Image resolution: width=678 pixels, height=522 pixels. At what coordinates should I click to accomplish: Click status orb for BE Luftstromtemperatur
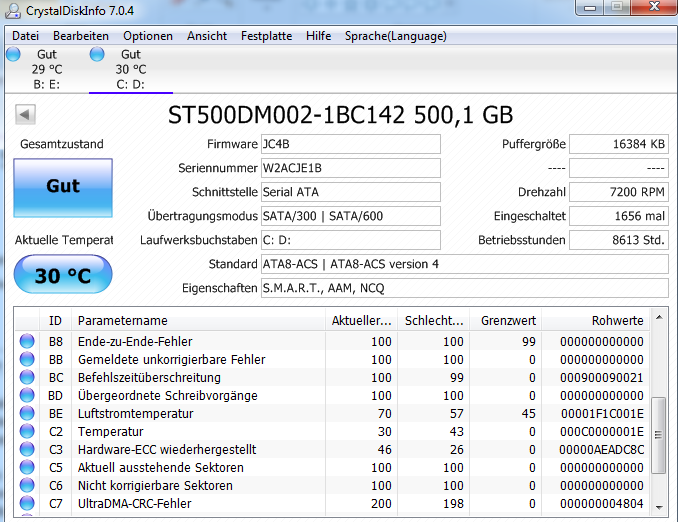(27, 413)
